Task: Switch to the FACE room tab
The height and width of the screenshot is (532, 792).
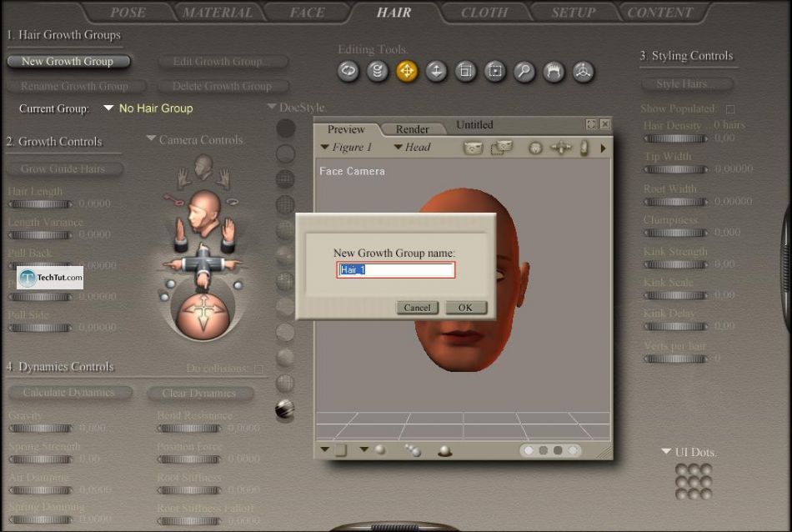Action: 307,13
